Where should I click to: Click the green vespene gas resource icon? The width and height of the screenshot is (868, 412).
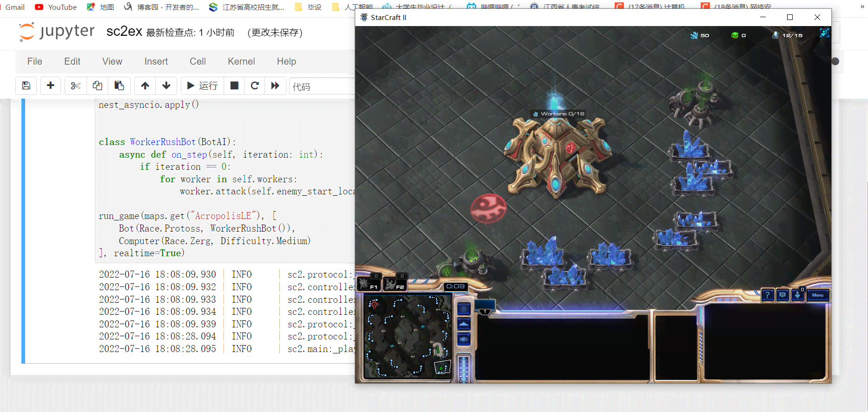pos(735,35)
